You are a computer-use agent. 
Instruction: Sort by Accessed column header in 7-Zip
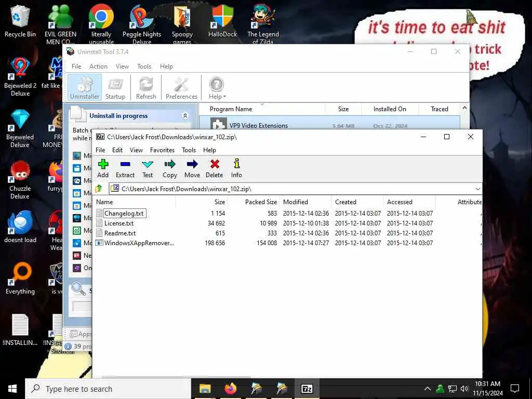tap(409, 202)
